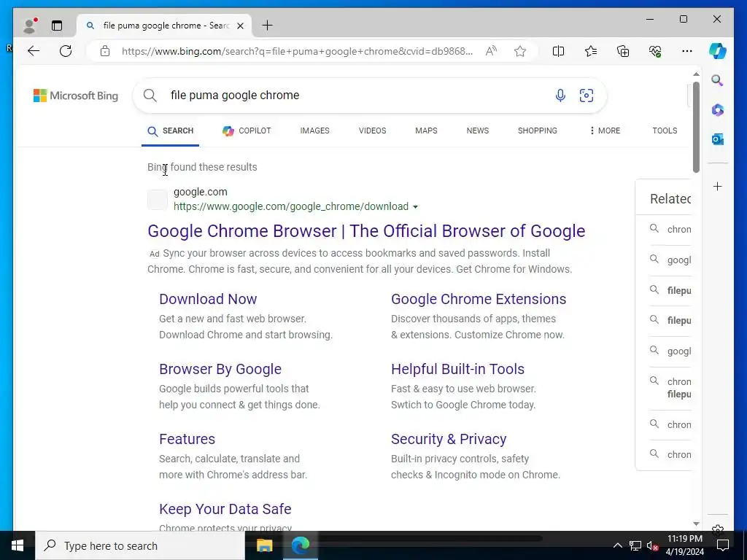
Task: Click the scrollbar up arrow
Action: [696, 74]
